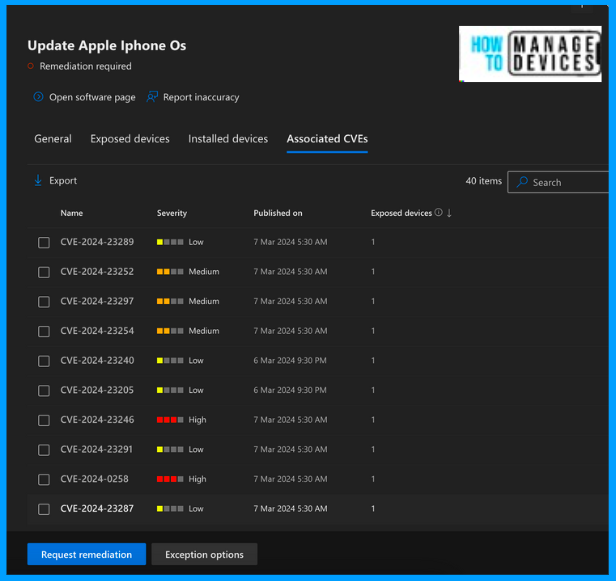
Task: Check the box for CVE-2024-23205
Action: pos(44,390)
